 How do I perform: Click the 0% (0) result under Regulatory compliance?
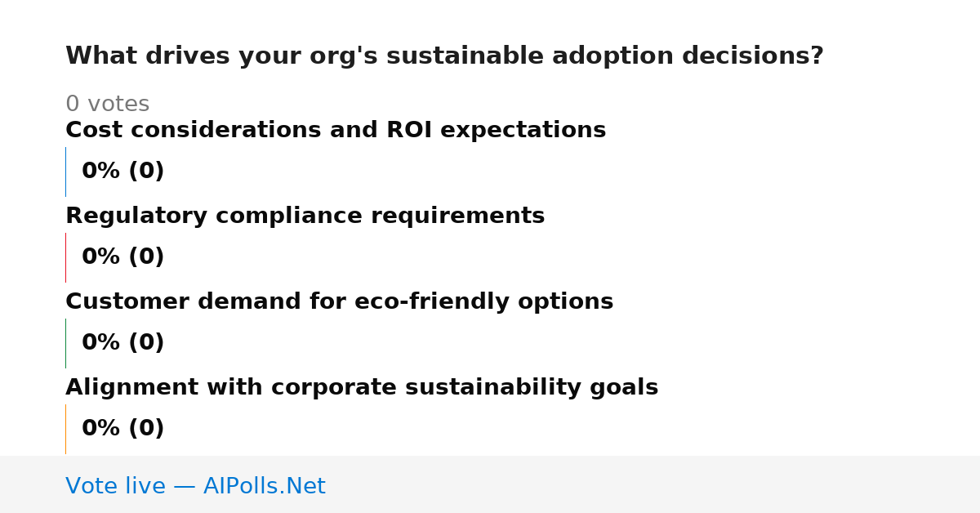122,257
